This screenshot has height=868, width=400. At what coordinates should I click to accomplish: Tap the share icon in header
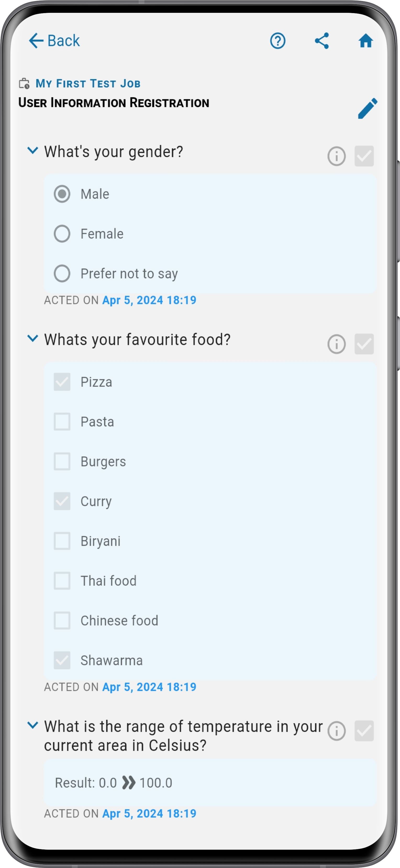click(322, 41)
